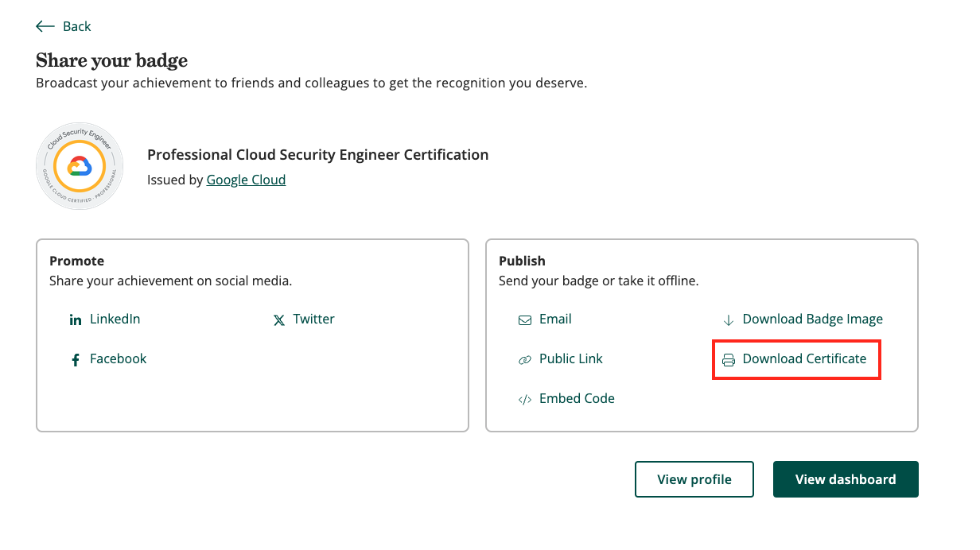Open the Google Cloud issuer link
The height and width of the screenshot is (550, 980).
click(246, 180)
